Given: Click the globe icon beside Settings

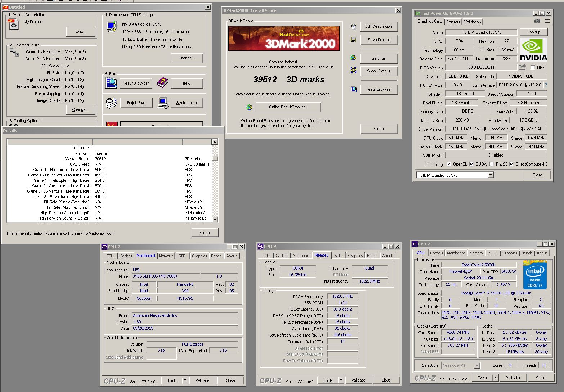Looking at the screenshot, I should click(353, 58).
